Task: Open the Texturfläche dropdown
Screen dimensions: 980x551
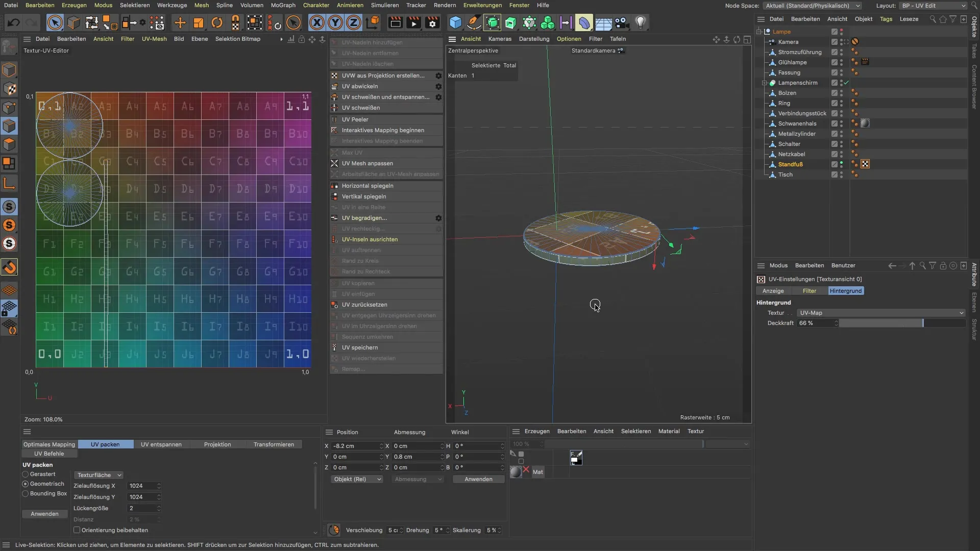Action: pyautogui.click(x=99, y=475)
